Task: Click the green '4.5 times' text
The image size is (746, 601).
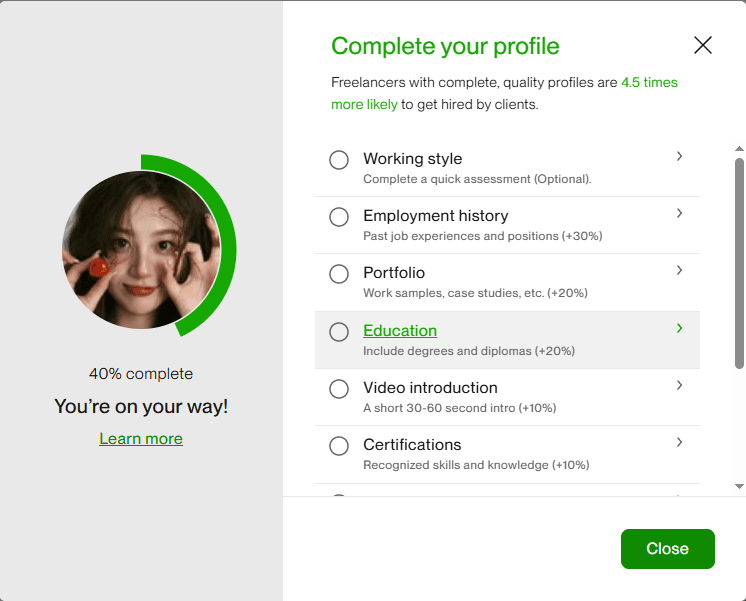Action: tap(649, 82)
